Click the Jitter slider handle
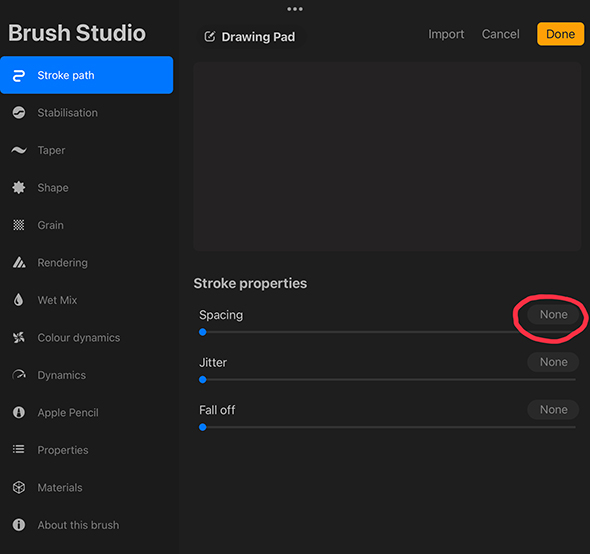Screen dimensions: 590x554 [203, 379]
